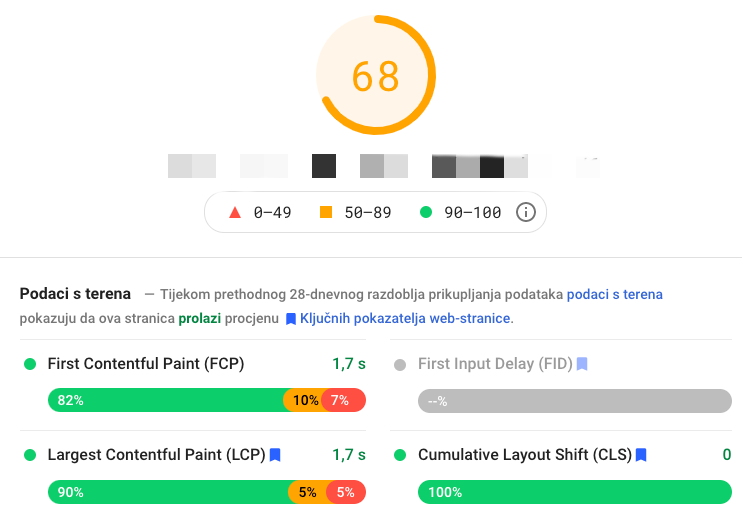Click the red 7% FCP bar segment
This screenshot has height=514, width=742.
tap(344, 400)
